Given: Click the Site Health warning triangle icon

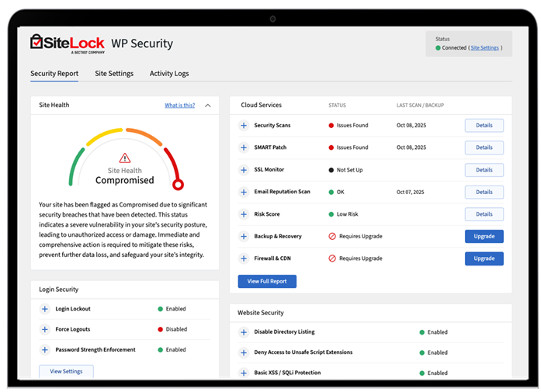Looking at the screenshot, I should coord(124,158).
